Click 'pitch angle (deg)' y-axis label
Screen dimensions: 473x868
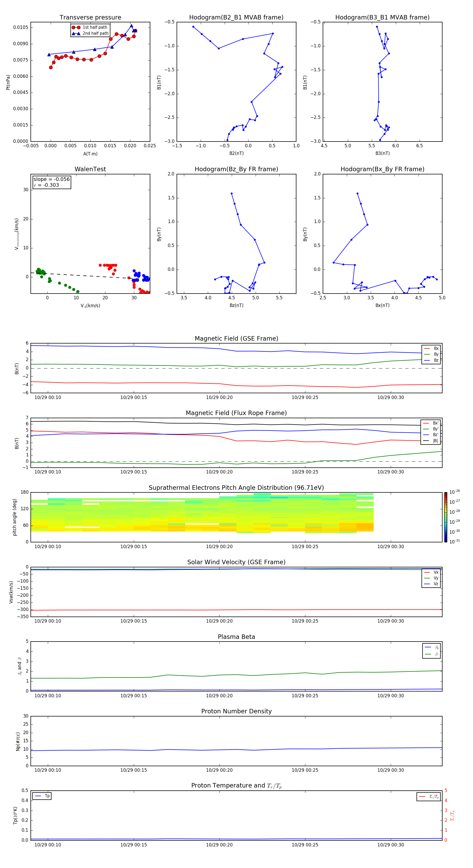tap(14, 517)
